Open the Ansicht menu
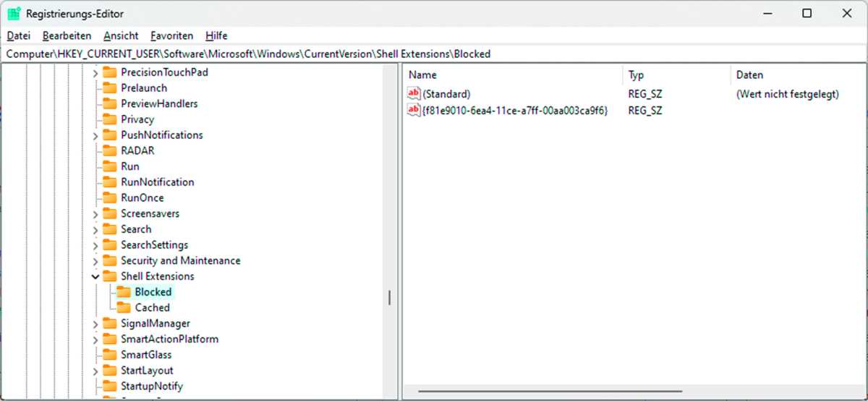Screen dimensions: 868x401 (121, 35)
